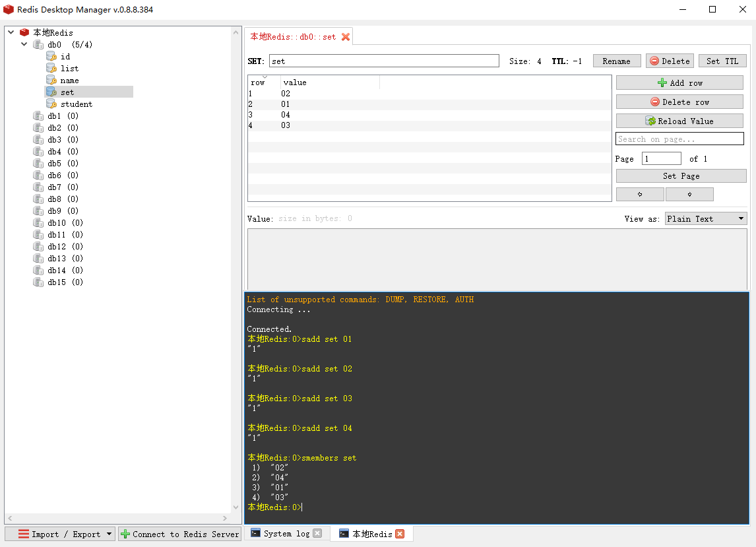Click the db13 database icon
Screen dimensions: 756x547
(38, 258)
